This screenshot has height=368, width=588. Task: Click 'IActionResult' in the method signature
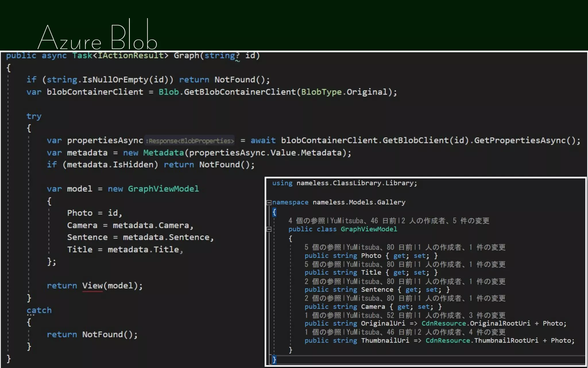[131, 55]
